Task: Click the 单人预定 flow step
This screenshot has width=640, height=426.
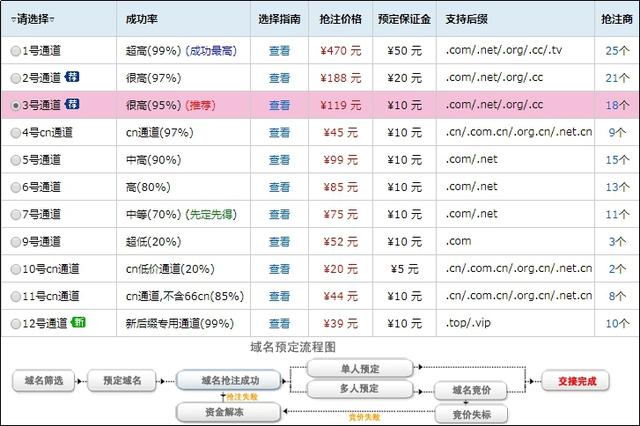Action: [x=360, y=369]
